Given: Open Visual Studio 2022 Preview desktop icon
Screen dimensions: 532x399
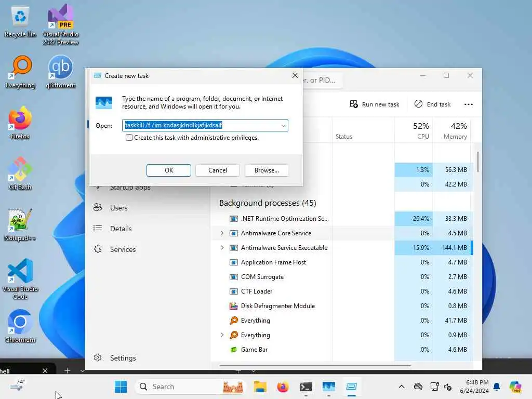Looking at the screenshot, I should pos(61,24).
